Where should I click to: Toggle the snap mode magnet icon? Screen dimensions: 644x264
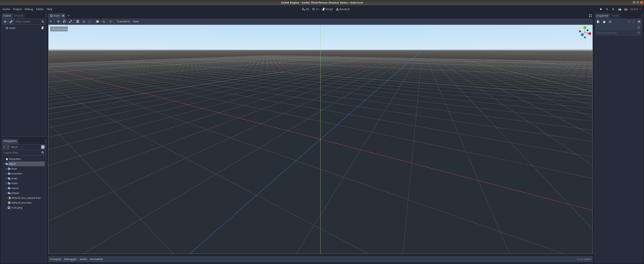pyautogui.click(x=104, y=22)
